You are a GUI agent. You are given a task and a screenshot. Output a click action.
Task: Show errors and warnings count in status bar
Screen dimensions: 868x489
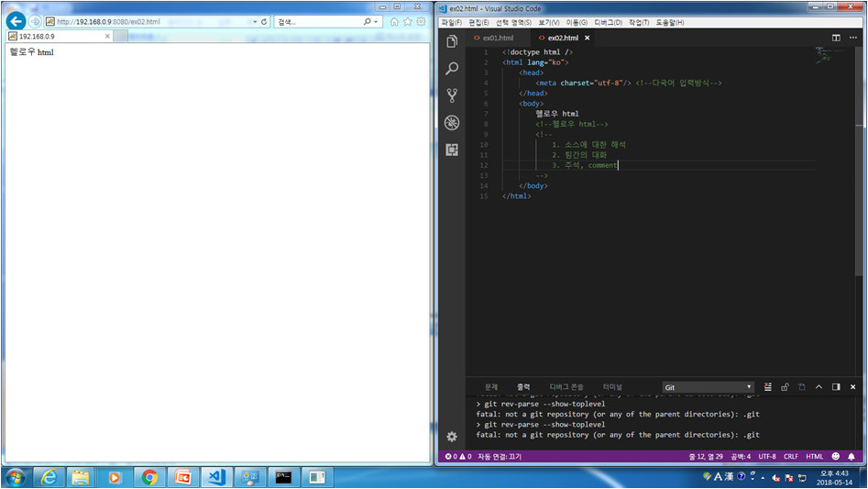click(x=458, y=456)
